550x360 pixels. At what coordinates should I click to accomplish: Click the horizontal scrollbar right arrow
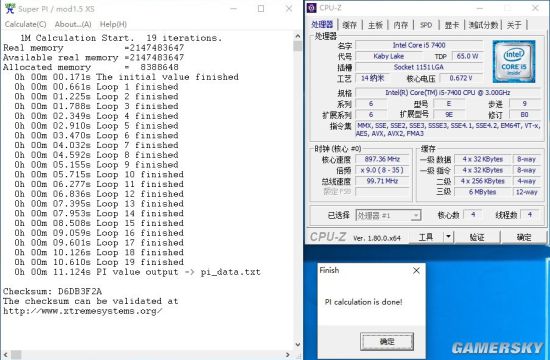tap(288, 355)
